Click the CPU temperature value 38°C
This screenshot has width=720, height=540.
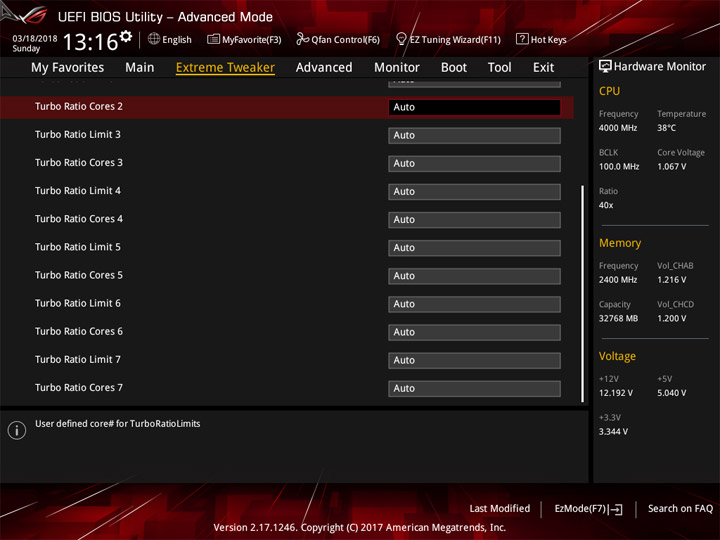[666, 128]
